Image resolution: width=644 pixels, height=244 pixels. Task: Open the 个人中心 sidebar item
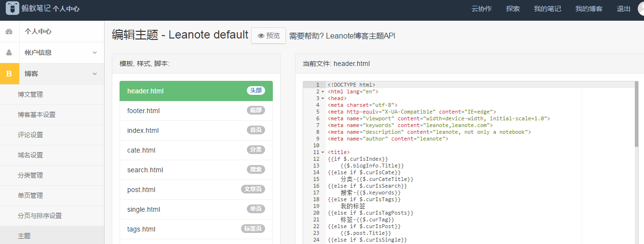point(52,32)
